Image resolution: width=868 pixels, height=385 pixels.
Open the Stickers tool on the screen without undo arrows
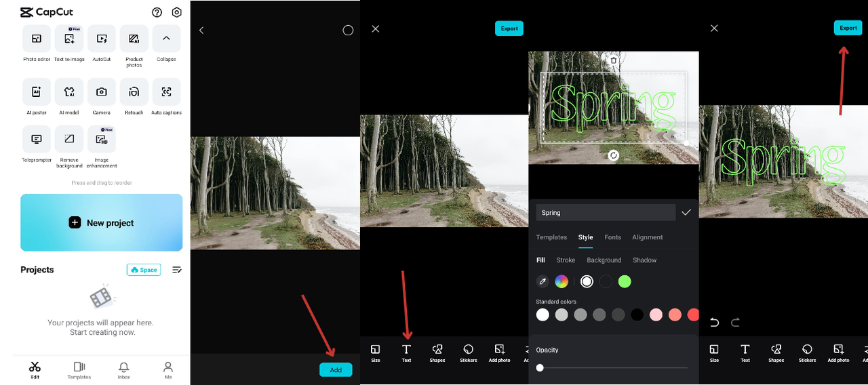tap(469, 353)
